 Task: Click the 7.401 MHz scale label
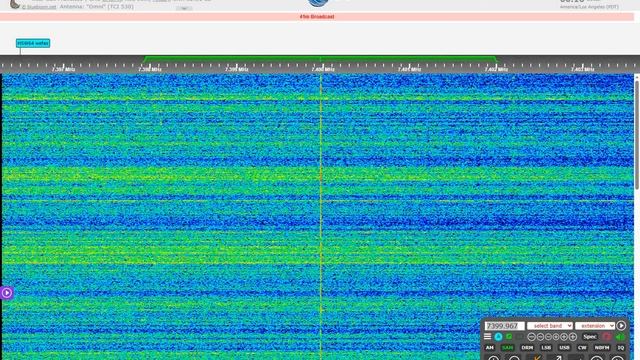(409, 69)
